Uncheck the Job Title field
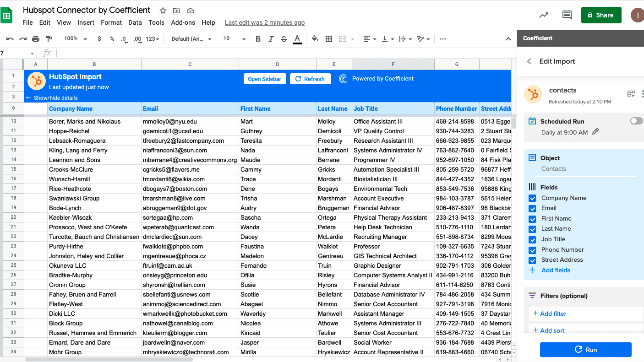 [x=532, y=239]
